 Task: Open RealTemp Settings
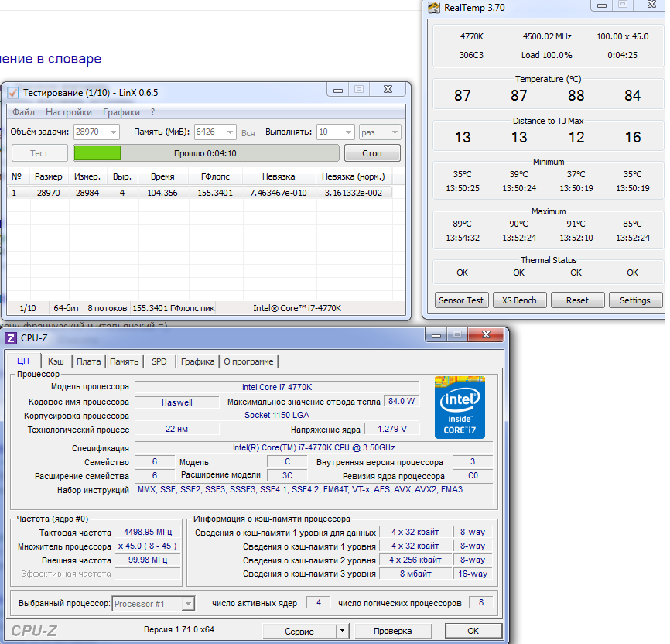(x=635, y=300)
